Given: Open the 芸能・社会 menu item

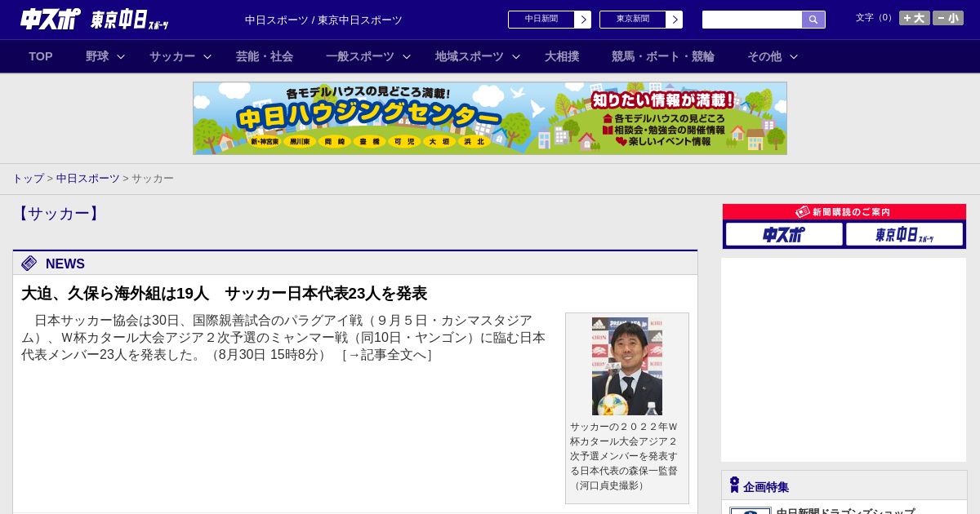Looking at the screenshot, I should pos(265,56).
